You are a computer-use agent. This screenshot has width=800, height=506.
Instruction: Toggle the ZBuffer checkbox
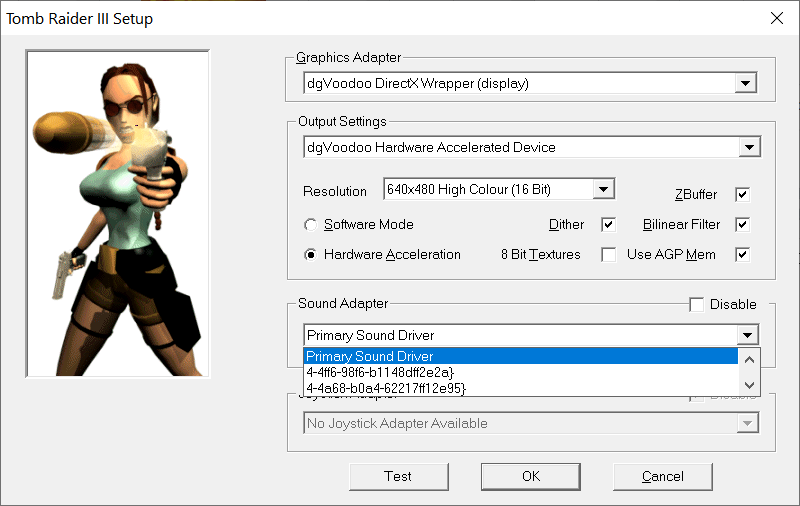[742, 194]
